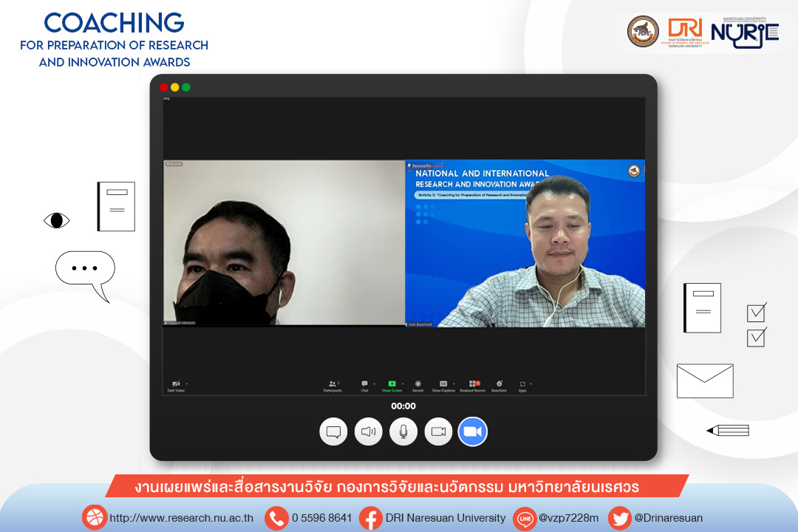Open the http://www.research.nu.ac.th link
Viewport: 798px width, 532px height.
(x=181, y=518)
